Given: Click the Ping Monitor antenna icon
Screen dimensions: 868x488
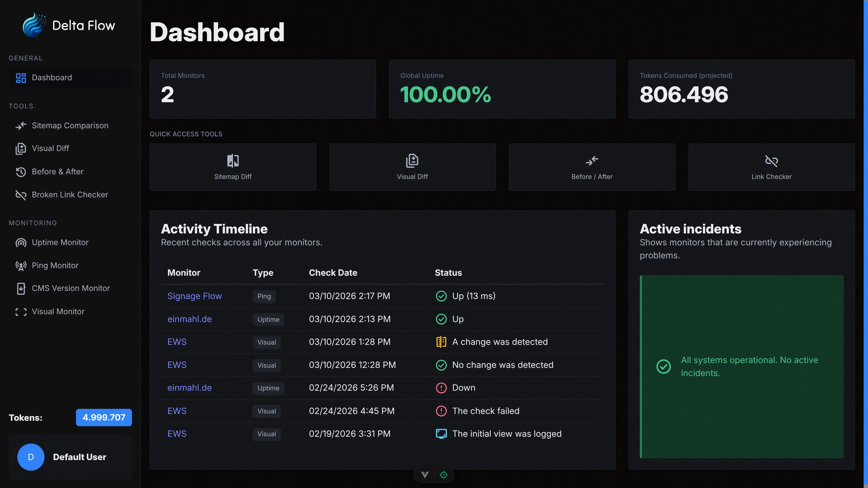Looking at the screenshot, I should [21, 266].
